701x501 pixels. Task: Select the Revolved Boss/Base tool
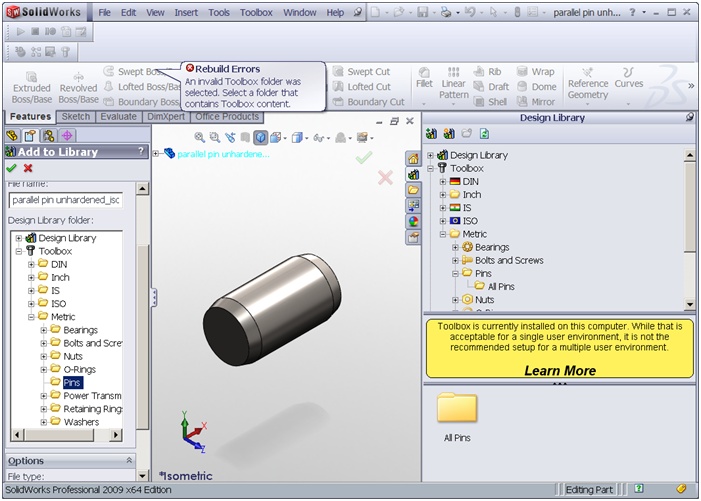coord(78,88)
